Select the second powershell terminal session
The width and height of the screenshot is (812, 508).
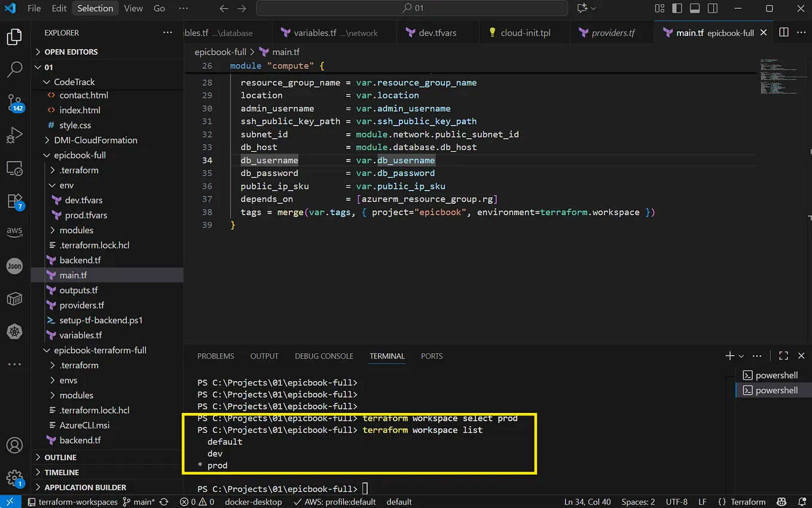pos(776,390)
